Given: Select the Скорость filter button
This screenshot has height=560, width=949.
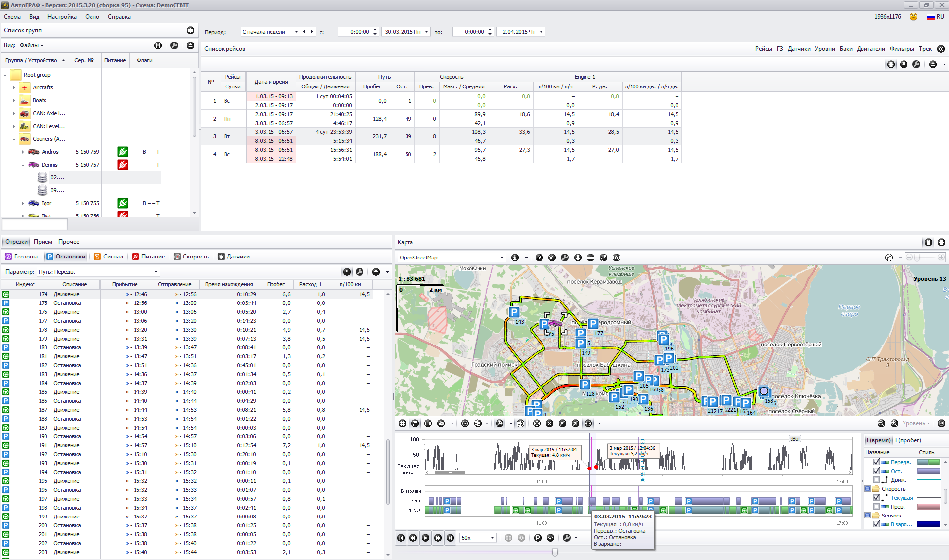Looking at the screenshot, I should click(x=191, y=257).
